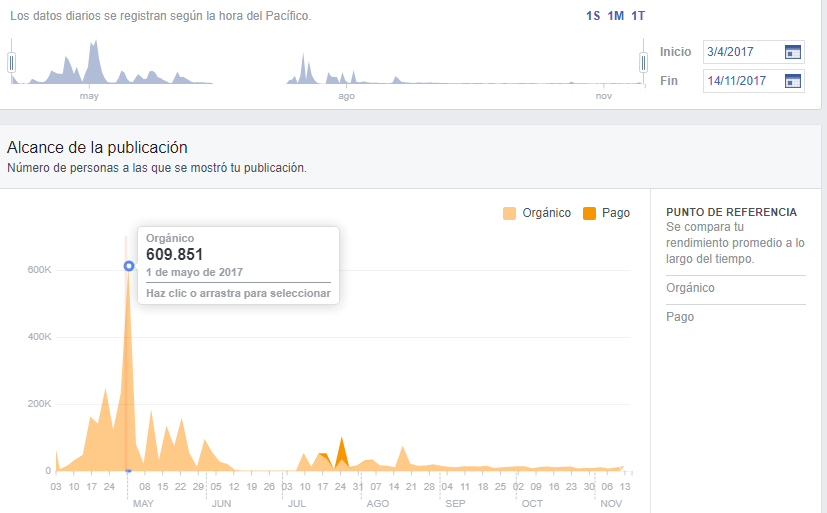Select the 1S one-week range

pos(593,16)
